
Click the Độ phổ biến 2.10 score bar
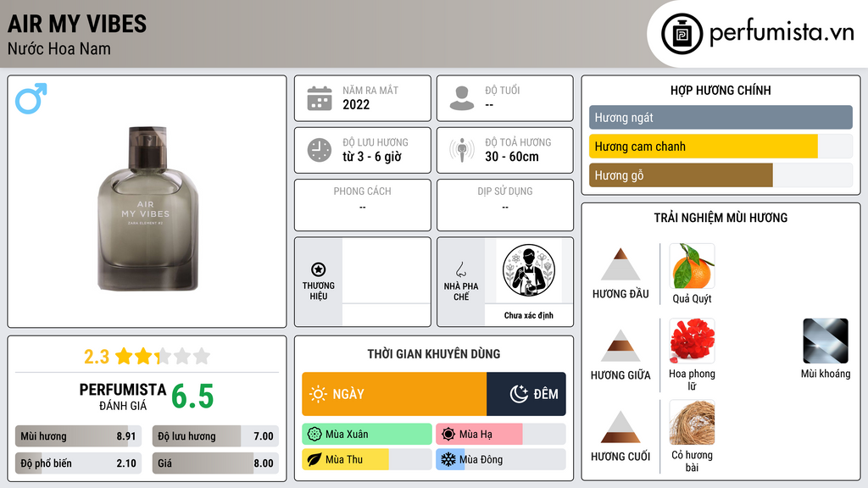tap(78, 463)
